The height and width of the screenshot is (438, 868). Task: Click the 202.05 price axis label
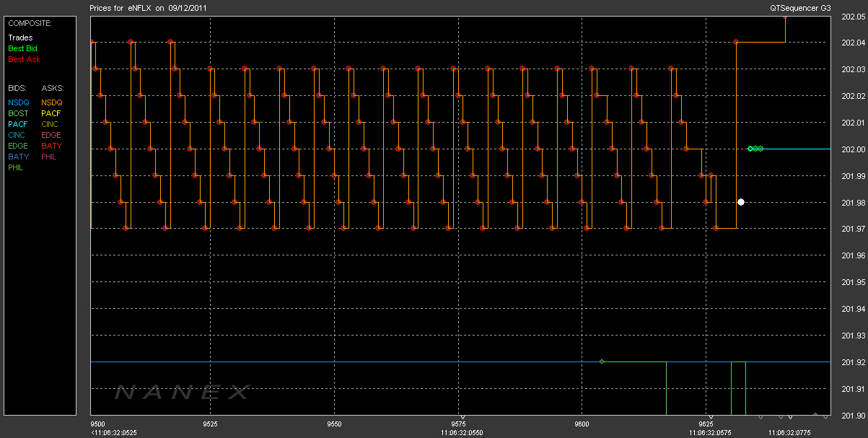853,17
